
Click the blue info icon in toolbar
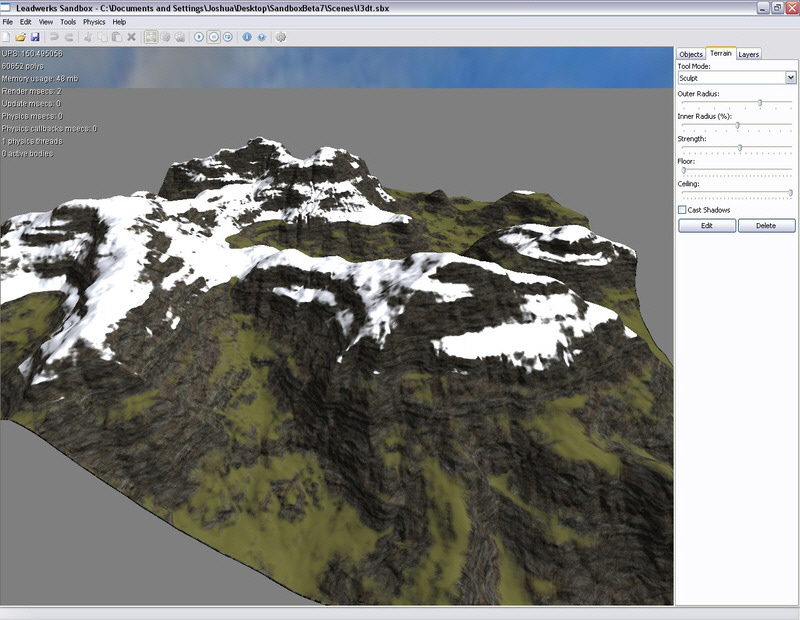click(247, 37)
